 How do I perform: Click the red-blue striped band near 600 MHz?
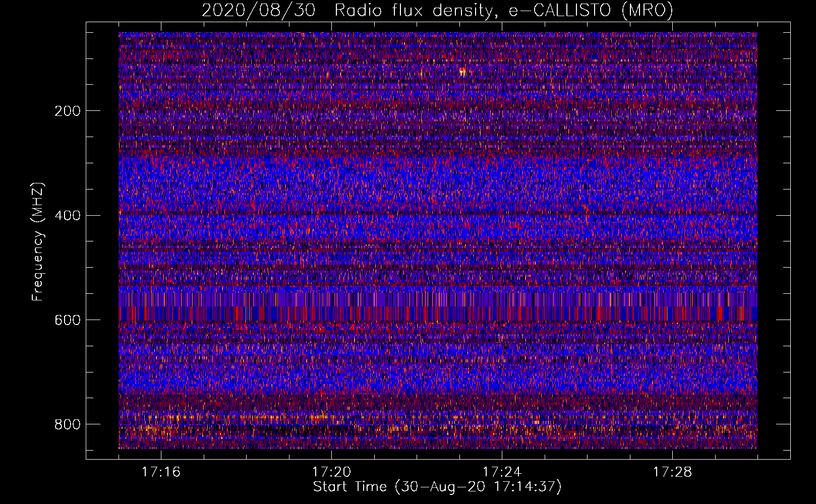tap(438, 313)
